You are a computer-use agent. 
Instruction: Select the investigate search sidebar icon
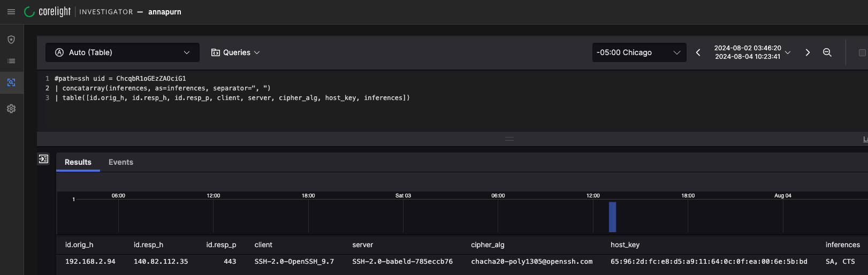pyautogui.click(x=11, y=82)
